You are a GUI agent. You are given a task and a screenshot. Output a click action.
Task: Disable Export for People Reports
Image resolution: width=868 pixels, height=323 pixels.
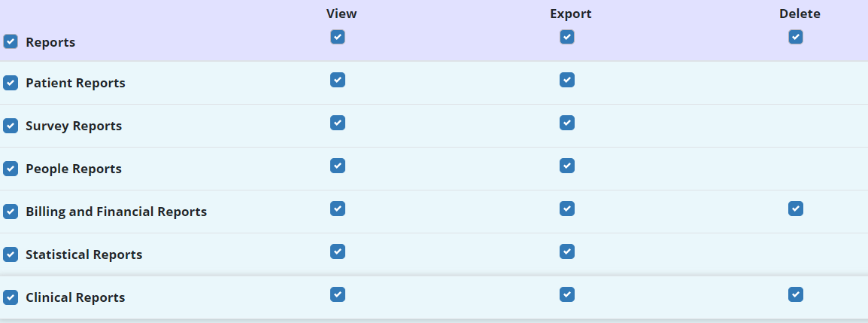[567, 166]
